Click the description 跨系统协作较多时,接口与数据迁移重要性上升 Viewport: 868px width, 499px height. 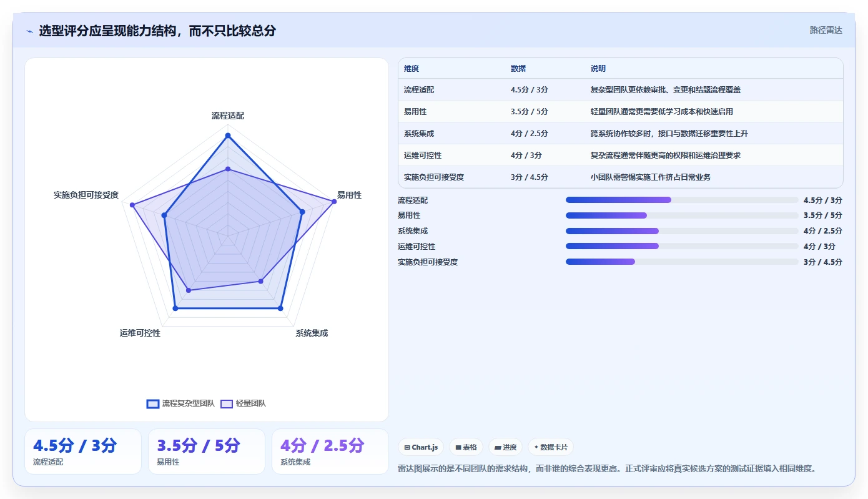669,134
